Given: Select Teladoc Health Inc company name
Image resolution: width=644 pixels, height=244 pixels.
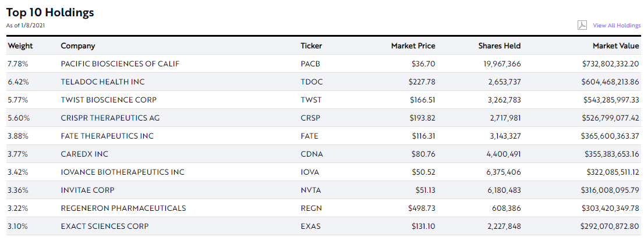Looking at the screenshot, I should pos(102,82).
